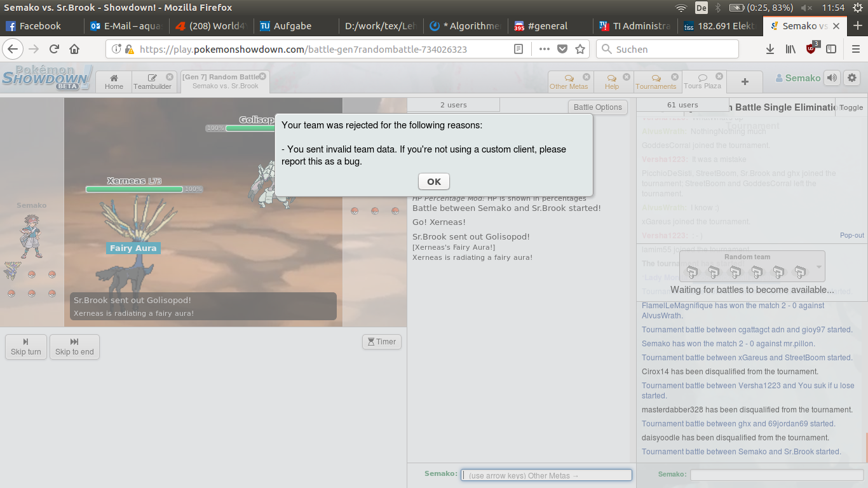The image size is (868, 488).
Task: Go back with Firefox back arrow
Action: click(13, 49)
